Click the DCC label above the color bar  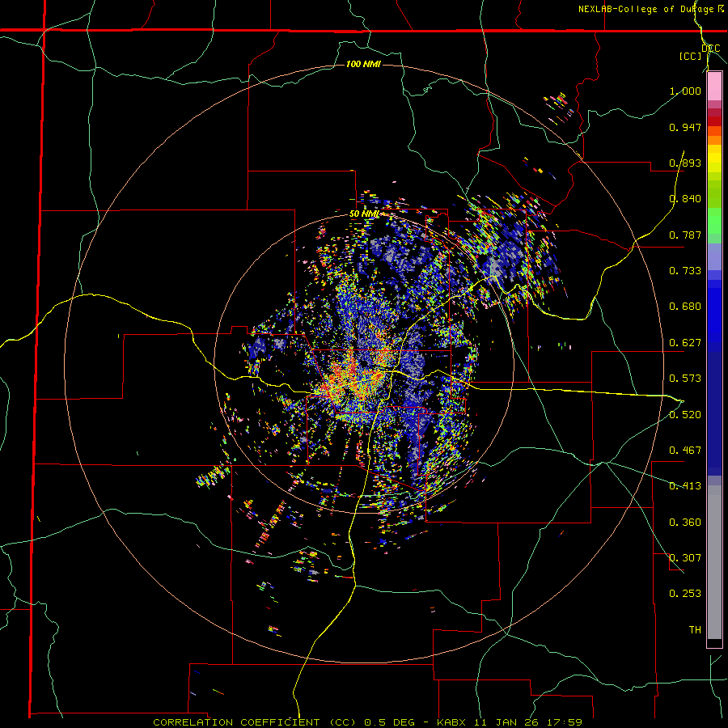coord(710,49)
